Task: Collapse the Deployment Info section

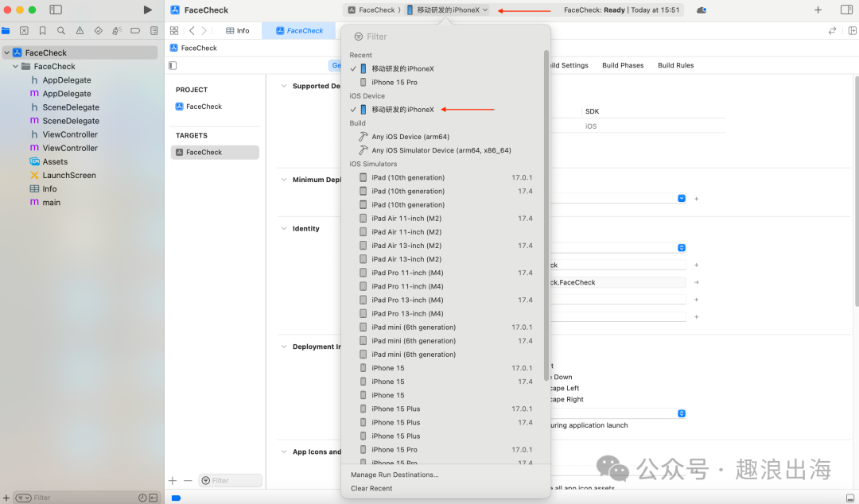Action: click(284, 347)
